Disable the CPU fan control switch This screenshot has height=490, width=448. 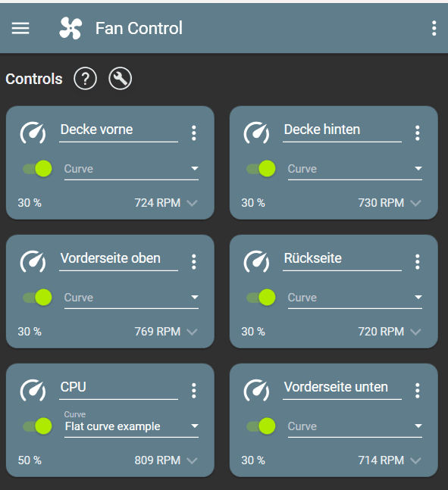pyautogui.click(x=37, y=426)
